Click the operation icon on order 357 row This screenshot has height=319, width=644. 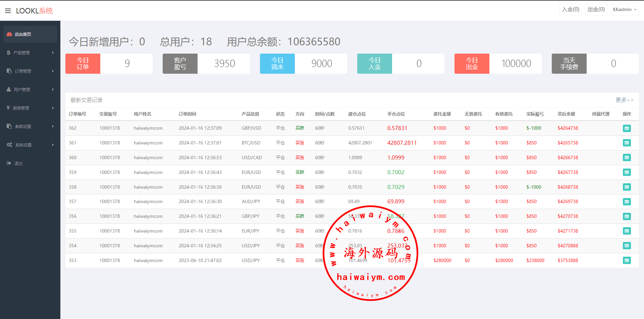coord(627,202)
